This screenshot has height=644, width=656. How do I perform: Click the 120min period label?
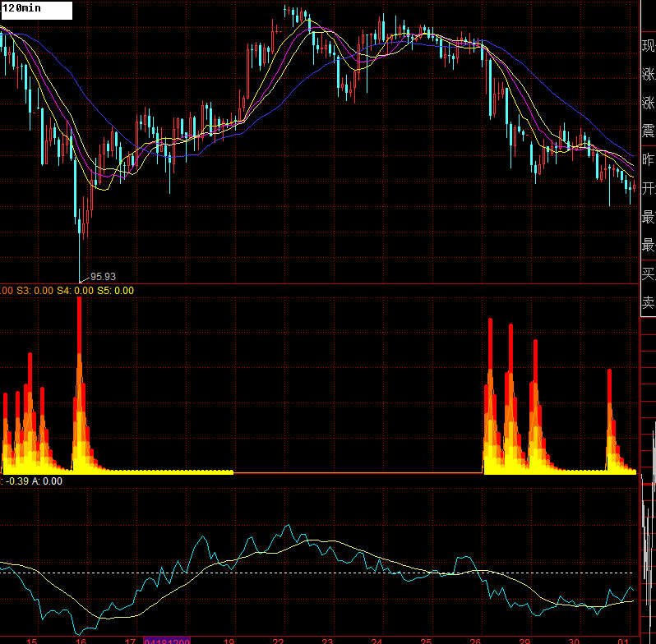[23, 8]
